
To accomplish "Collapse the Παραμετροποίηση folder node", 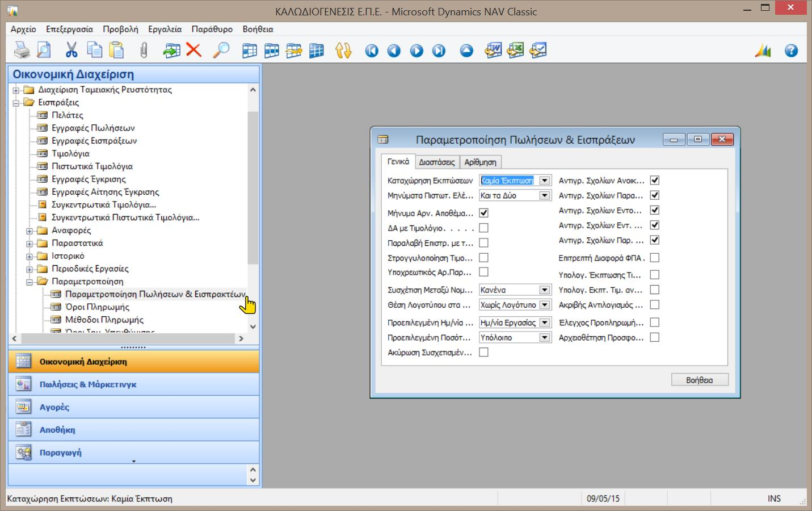I will click(x=30, y=282).
